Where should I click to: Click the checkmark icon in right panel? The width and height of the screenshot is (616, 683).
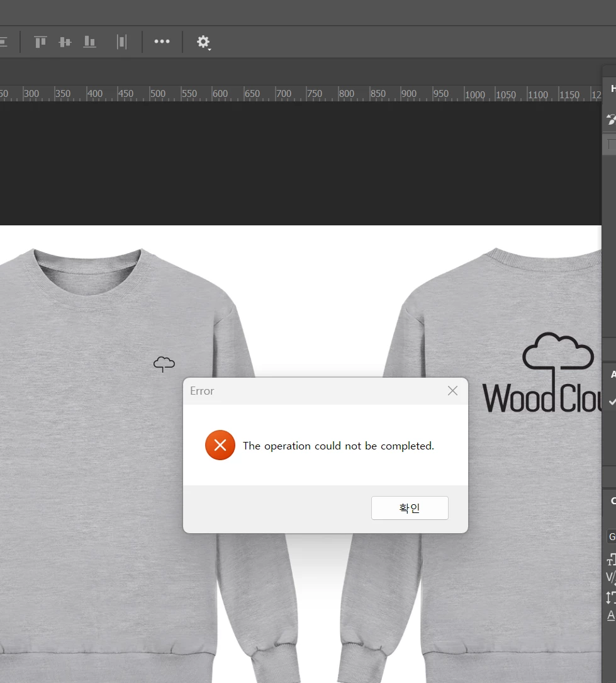tap(612, 402)
